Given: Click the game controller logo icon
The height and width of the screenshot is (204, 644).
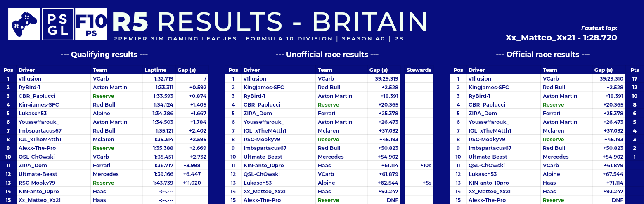Looking at the screenshot, I should pyautogui.click(x=24, y=24).
